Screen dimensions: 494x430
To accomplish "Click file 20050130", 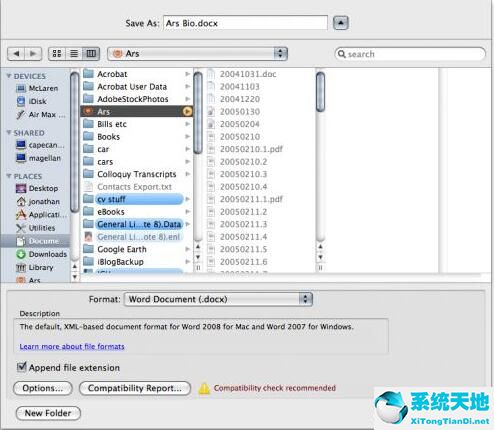I will [240, 111].
